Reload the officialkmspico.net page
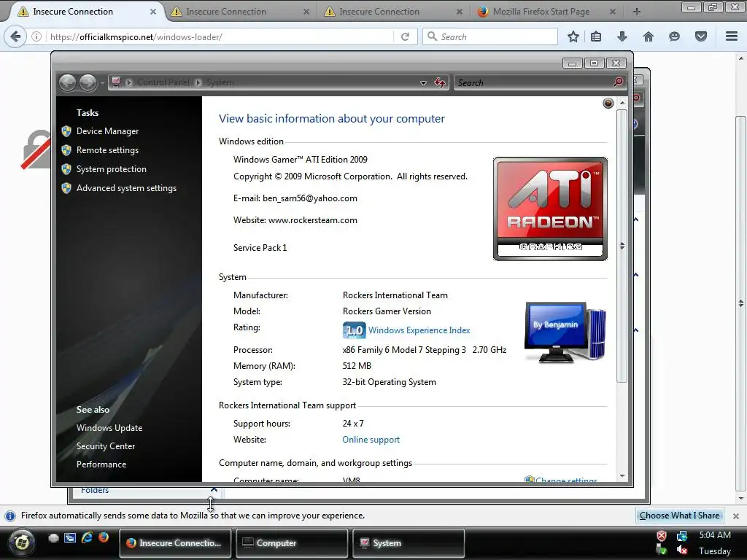Viewport: 747px width, 560px height. tap(405, 36)
